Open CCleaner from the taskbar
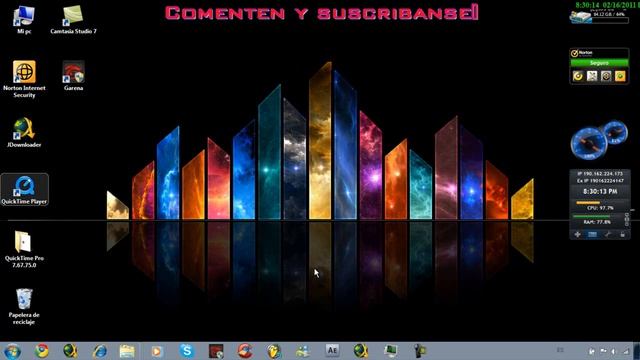 point(245,351)
